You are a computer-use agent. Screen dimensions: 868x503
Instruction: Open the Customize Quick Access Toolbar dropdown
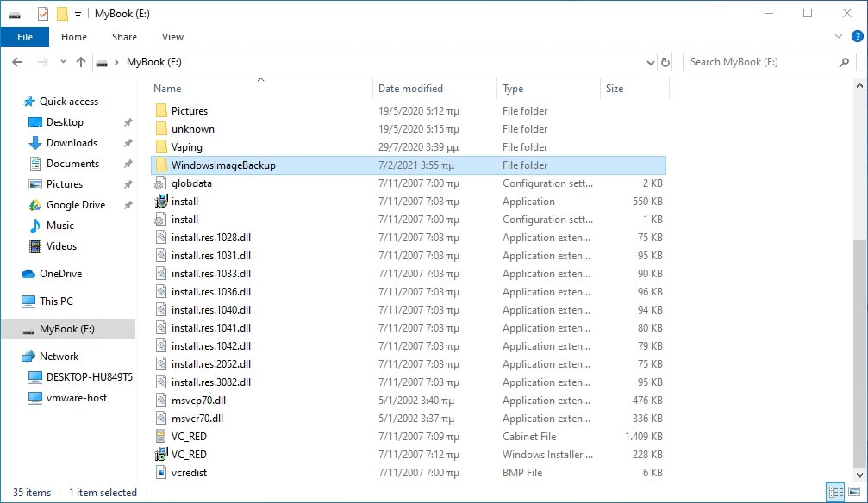(x=78, y=15)
